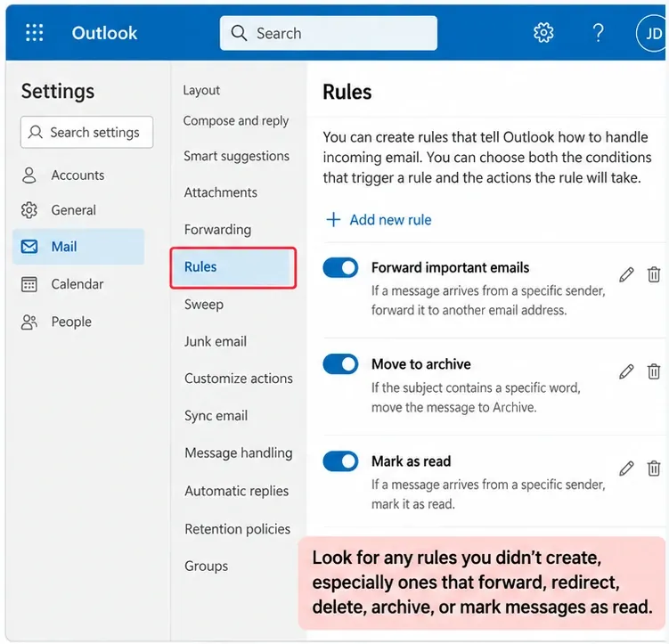Click the search magnifier icon in header
This screenshot has width=669, height=644.
pos(239,33)
